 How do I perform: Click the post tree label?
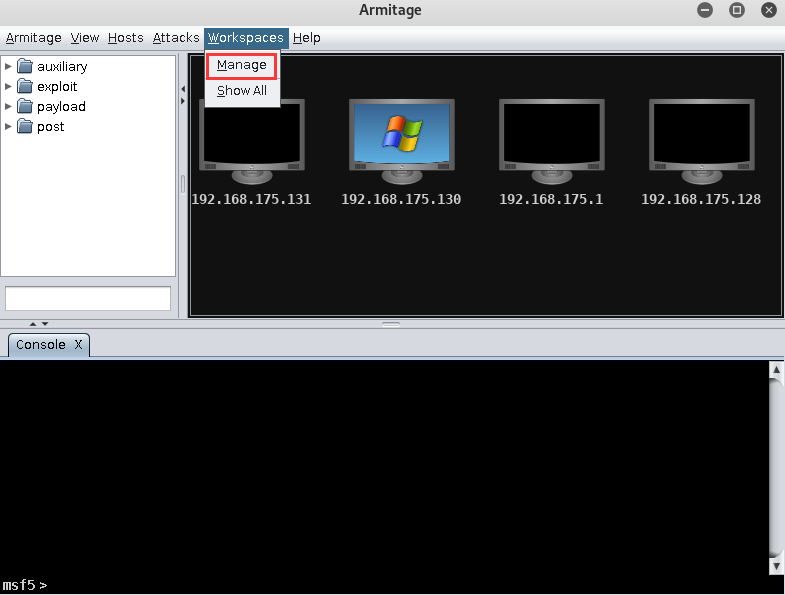pos(51,127)
